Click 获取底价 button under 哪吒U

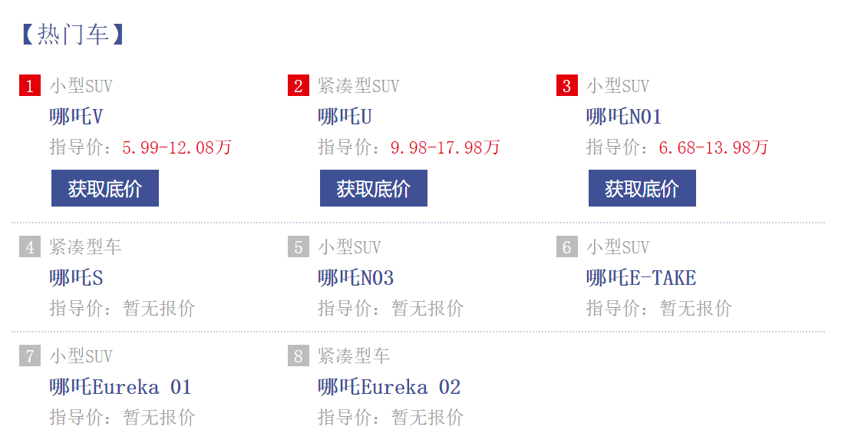(x=374, y=188)
